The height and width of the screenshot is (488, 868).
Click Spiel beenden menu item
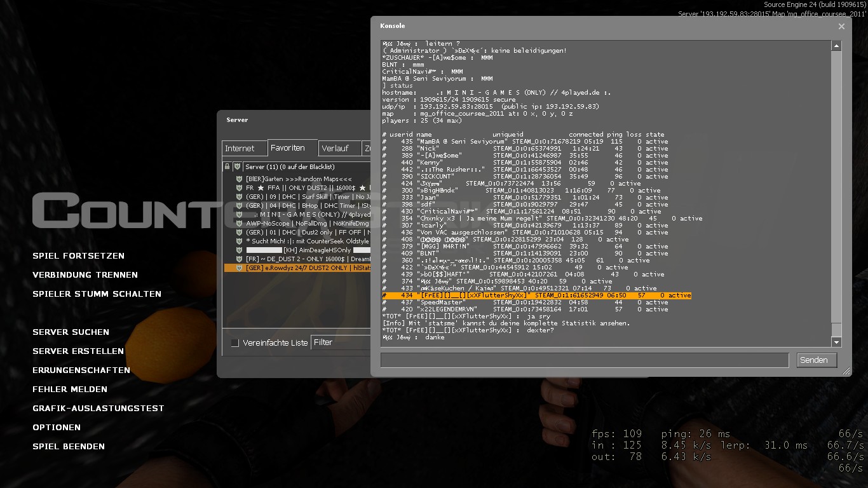69,447
